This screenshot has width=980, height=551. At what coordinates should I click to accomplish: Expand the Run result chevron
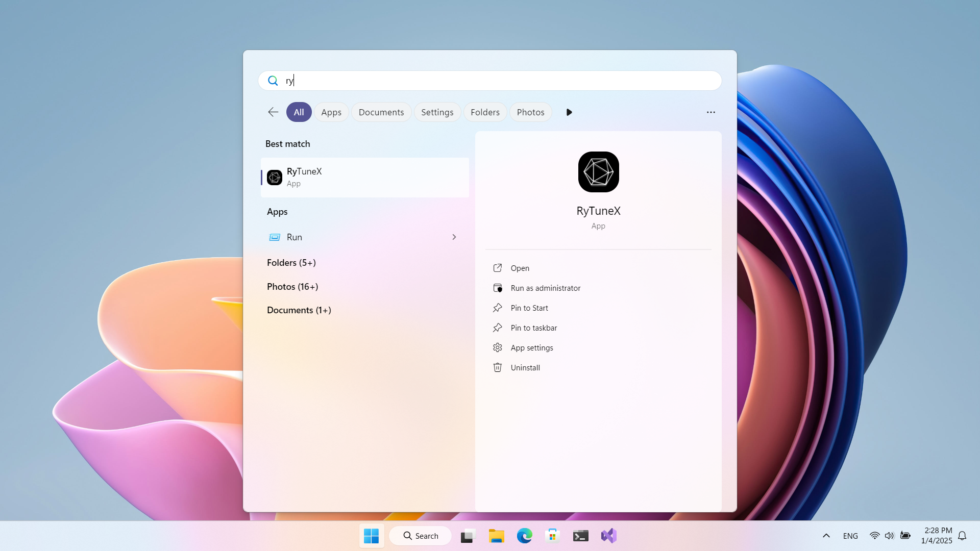[x=454, y=237]
